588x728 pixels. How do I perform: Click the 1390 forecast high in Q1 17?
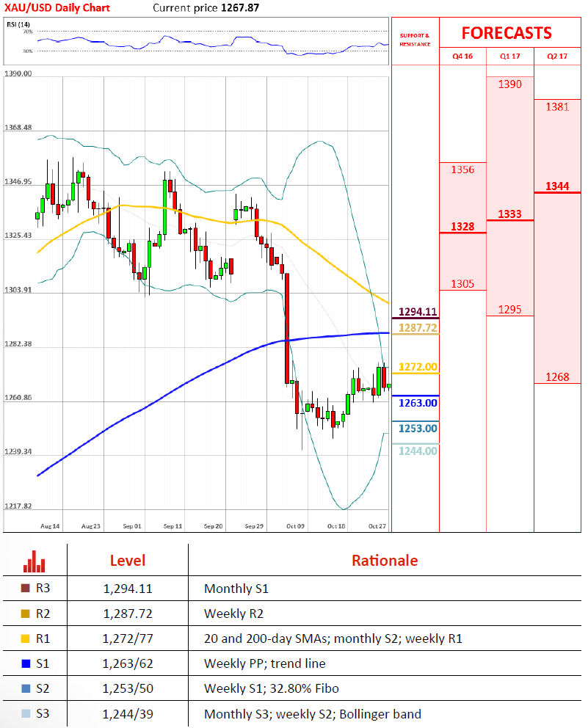pos(510,84)
